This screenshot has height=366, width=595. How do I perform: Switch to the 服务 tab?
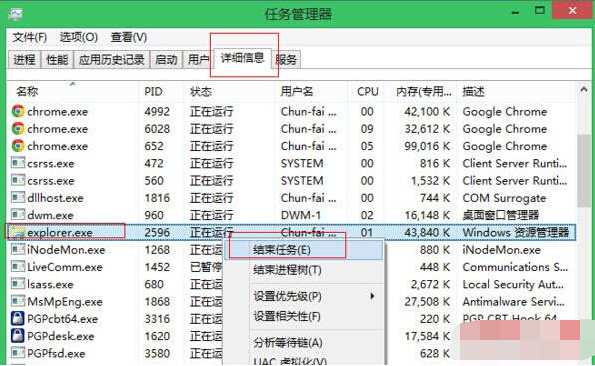click(x=286, y=60)
